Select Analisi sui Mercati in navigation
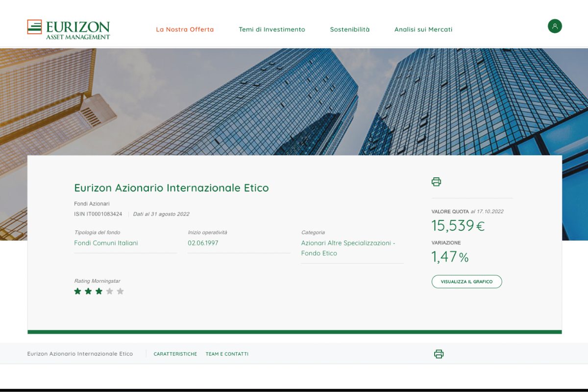The image size is (588, 392). (423, 29)
